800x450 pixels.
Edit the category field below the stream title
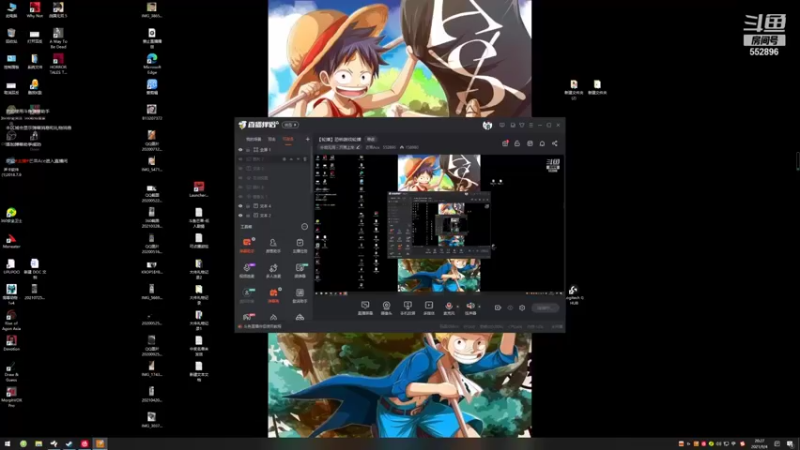(x=339, y=147)
